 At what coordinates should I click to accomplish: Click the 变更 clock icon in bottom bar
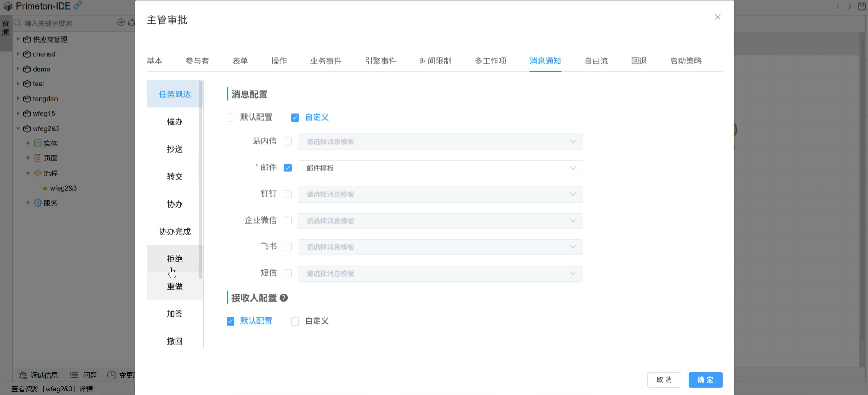112,375
